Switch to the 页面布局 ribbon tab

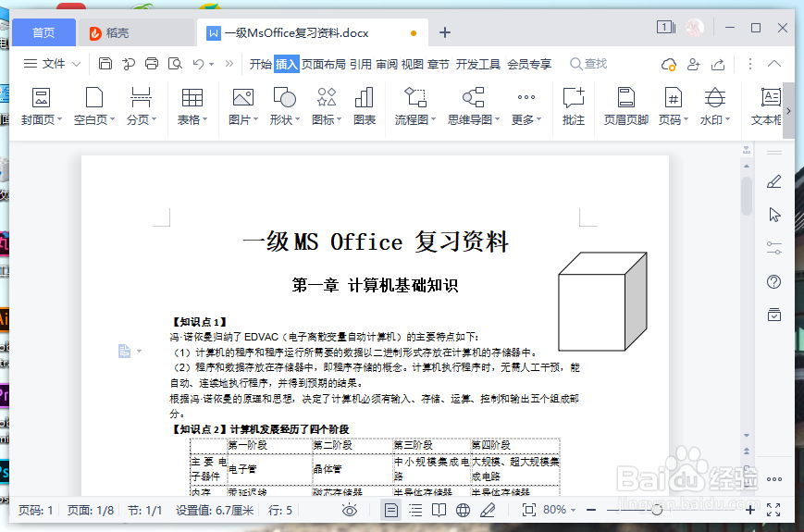pos(324,64)
